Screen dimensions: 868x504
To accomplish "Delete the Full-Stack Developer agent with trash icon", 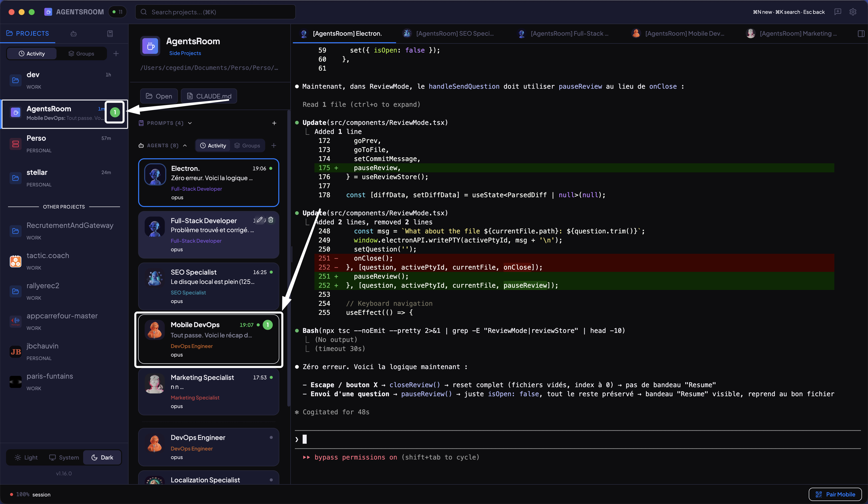I will 271,220.
